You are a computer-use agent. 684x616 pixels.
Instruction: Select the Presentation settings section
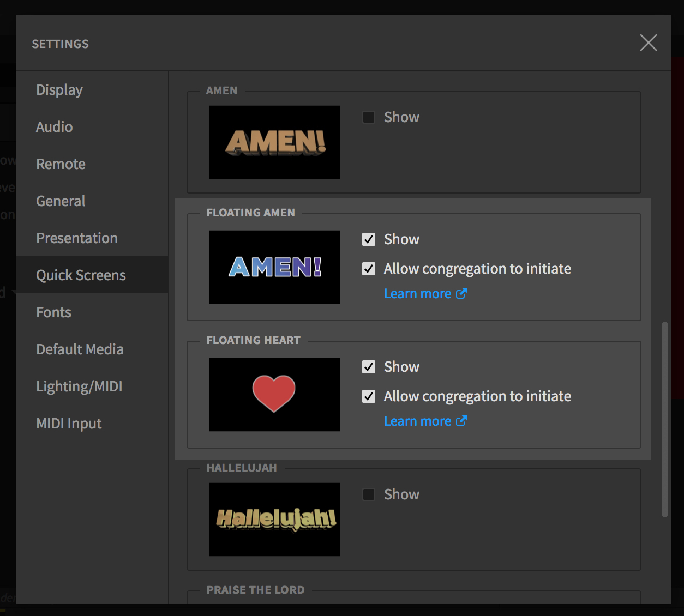92,238
